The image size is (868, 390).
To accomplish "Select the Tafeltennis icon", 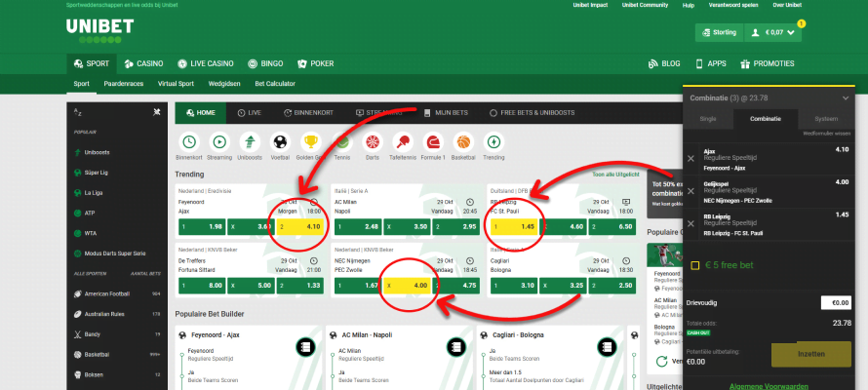I will pyautogui.click(x=403, y=142).
